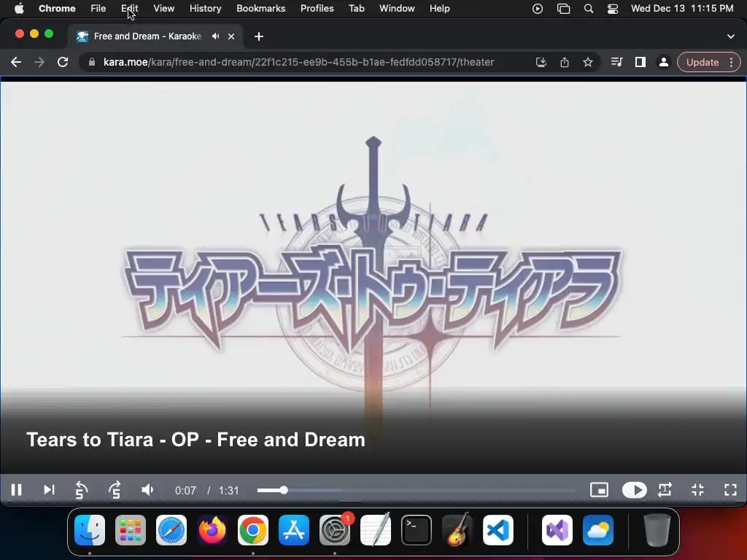Open the Tab menu
This screenshot has height=560, width=747.
tap(356, 9)
